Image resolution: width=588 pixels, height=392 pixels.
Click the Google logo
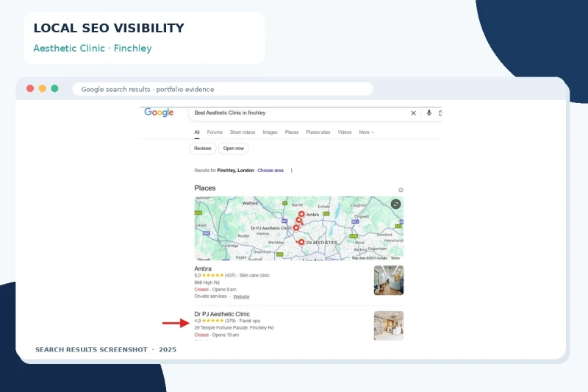pos(159,113)
